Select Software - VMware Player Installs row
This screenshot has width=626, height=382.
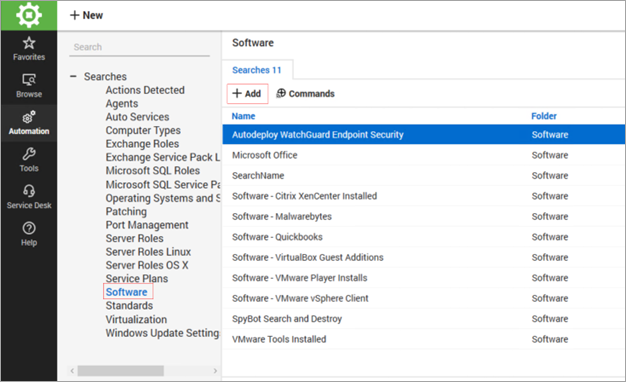tap(424, 278)
